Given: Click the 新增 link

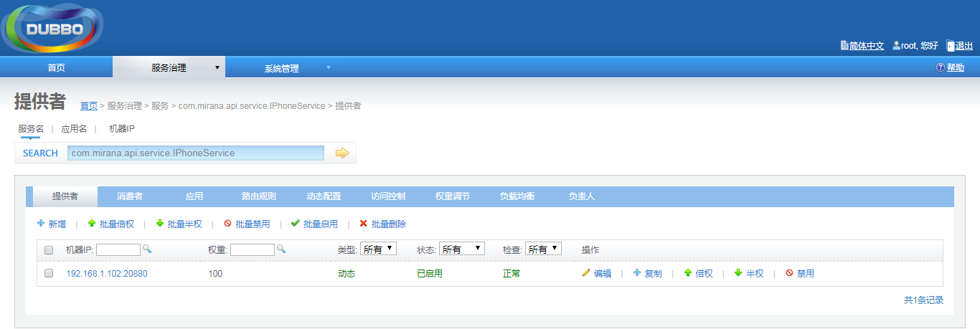Looking at the screenshot, I should pyautogui.click(x=57, y=224).
